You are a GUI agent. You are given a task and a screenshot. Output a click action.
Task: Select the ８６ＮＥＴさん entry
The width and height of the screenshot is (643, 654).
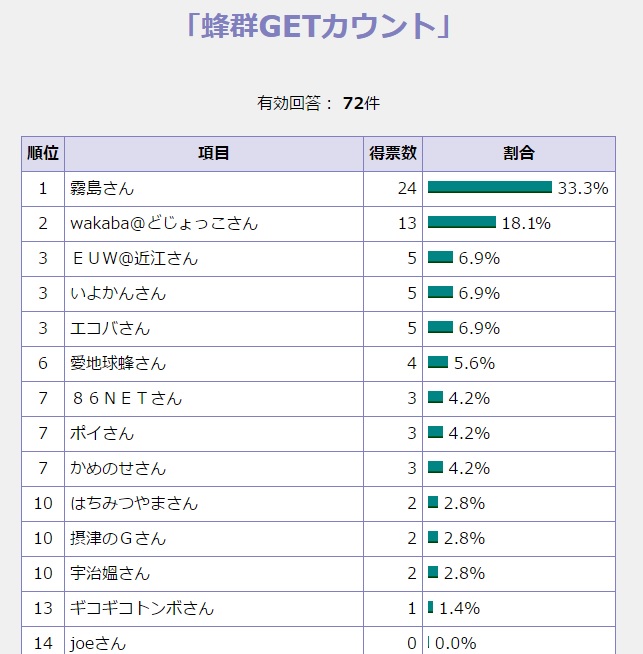pyautogui.click(x=126, y=398)
